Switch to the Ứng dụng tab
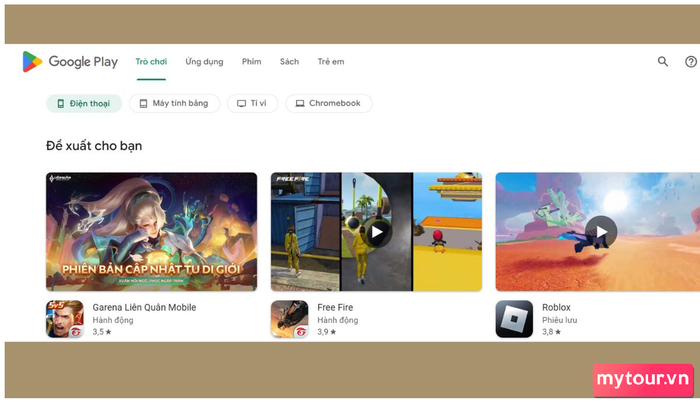This screenshot has height=405, width=700. pyautogui.click(x=204, y=62)
